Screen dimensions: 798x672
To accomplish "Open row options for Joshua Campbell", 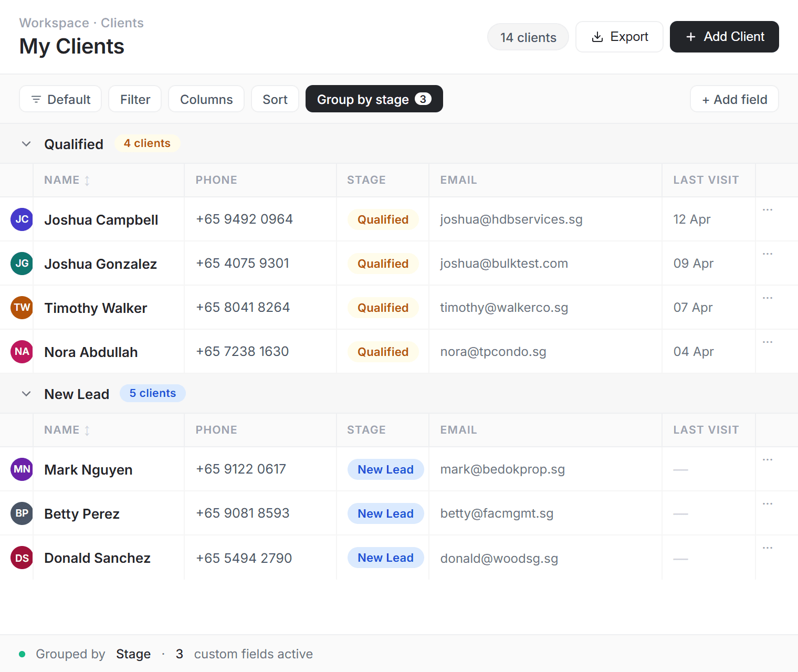I will tap(768, 209).
